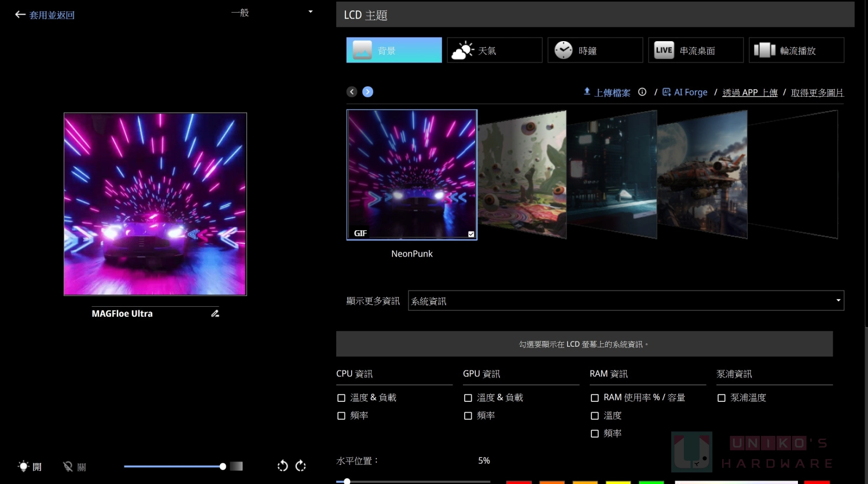Open the 串流桌面 LIVE tab
The width and height of the screenshot is (868, 484).
[696, 50]
